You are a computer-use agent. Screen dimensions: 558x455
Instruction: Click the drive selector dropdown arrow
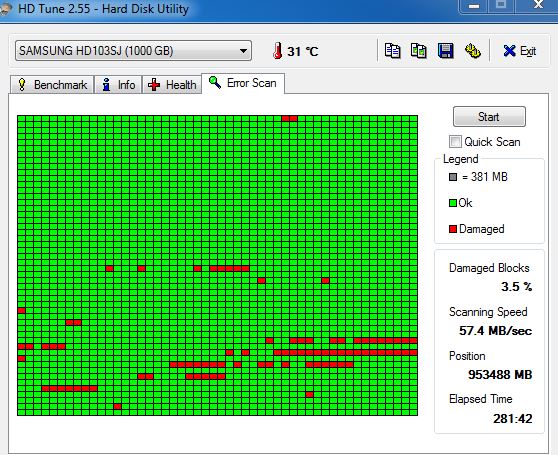click(243, 51)
